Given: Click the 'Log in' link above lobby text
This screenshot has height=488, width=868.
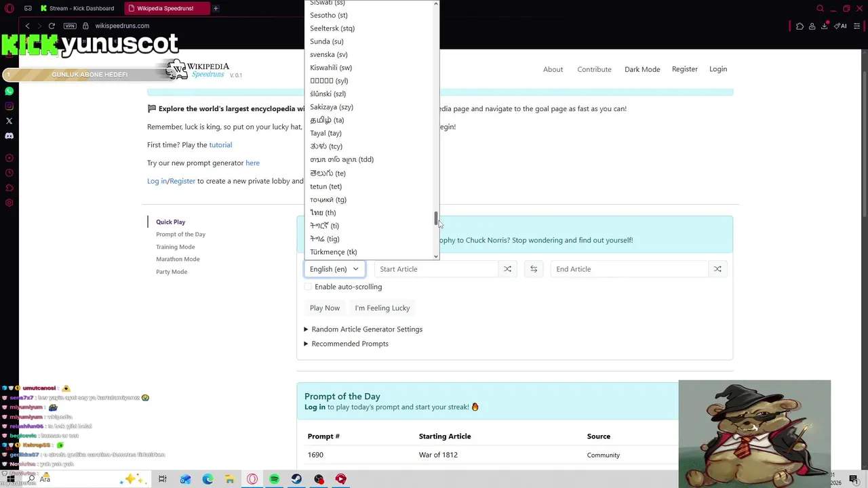Looking at the screenshot, I should pyautogui.click(x=157, y=181).
